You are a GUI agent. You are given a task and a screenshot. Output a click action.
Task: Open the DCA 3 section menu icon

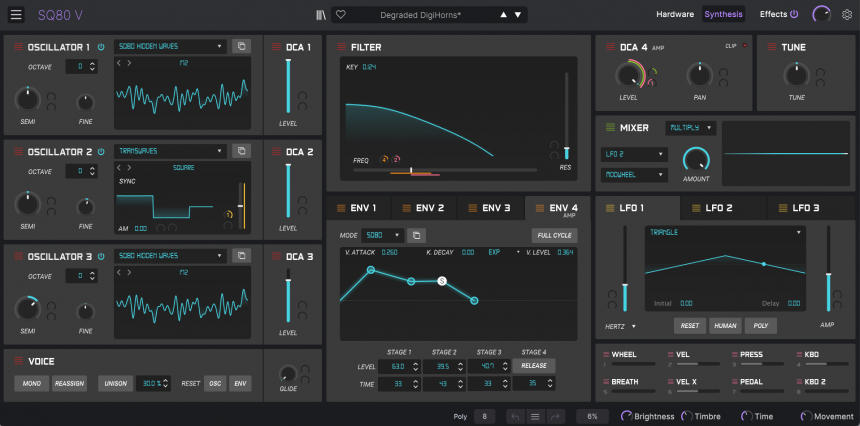[276, 257]
